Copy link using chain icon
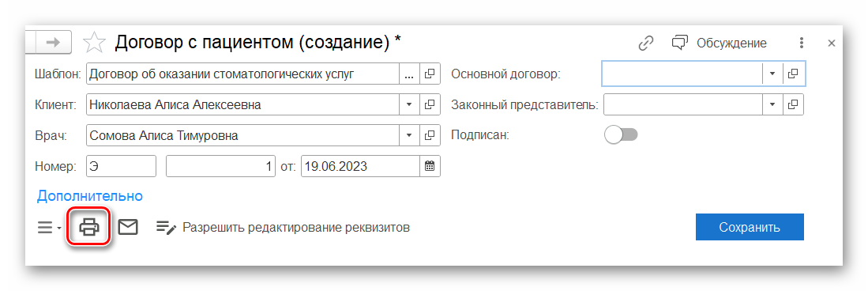Image resolution: width=868 pixels, height=291 pixels. [646, 43]
